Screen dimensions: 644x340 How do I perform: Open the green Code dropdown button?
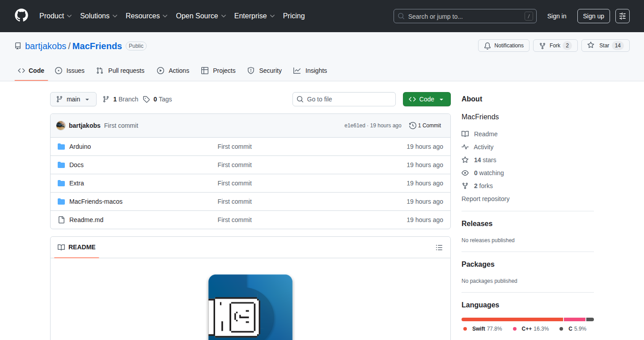tap(427, 99)
